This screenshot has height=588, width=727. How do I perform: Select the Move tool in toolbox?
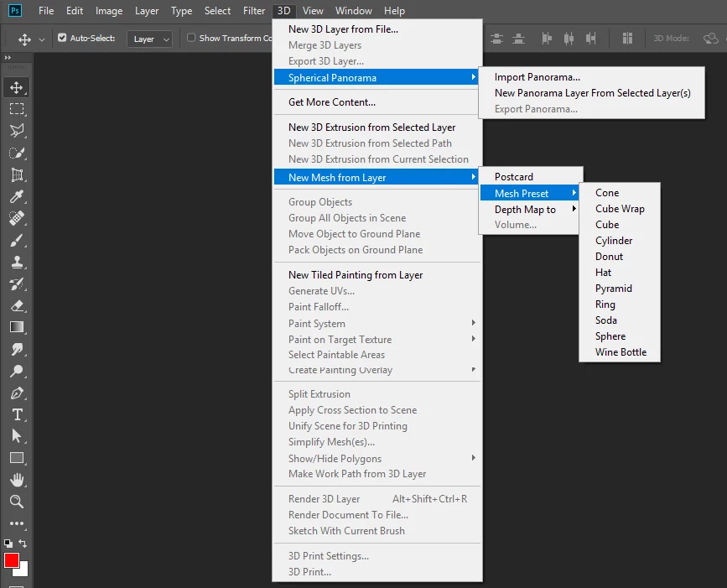(17, 87)
